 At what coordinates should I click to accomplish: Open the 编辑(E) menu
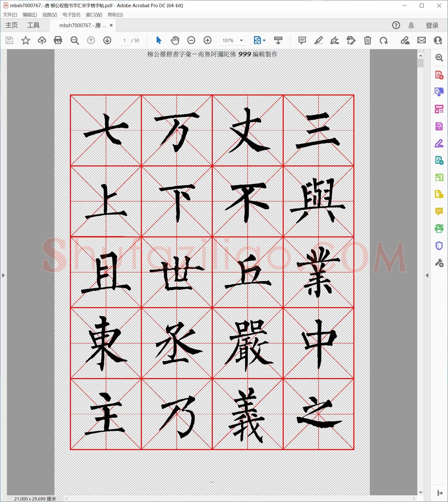point(30,15)
